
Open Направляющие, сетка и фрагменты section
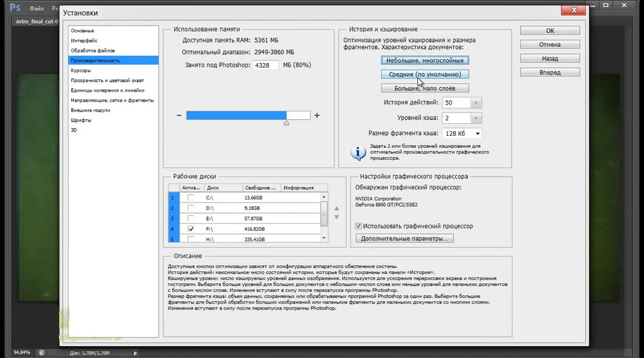click(113, 100)
